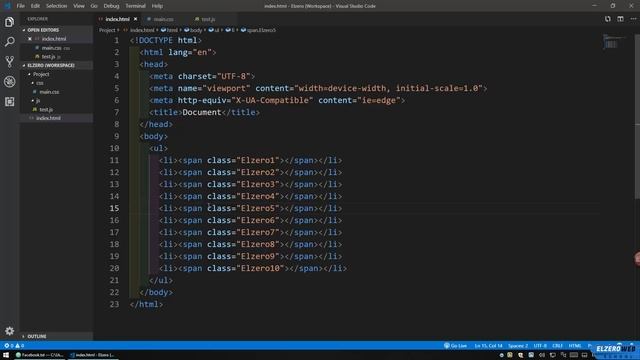Screen dimensions: 640x360
Task: Open the Terminal menu
Action: point(135,6)
